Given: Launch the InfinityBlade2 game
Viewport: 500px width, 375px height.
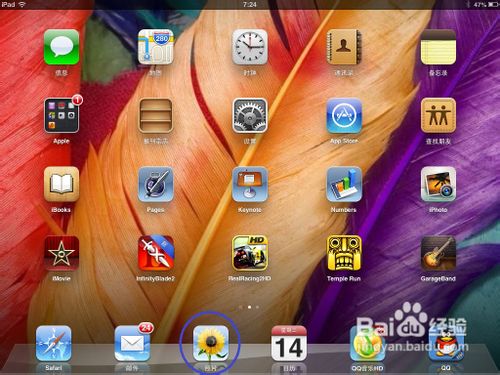Looking at the screenshot, I should pos(156,253).
